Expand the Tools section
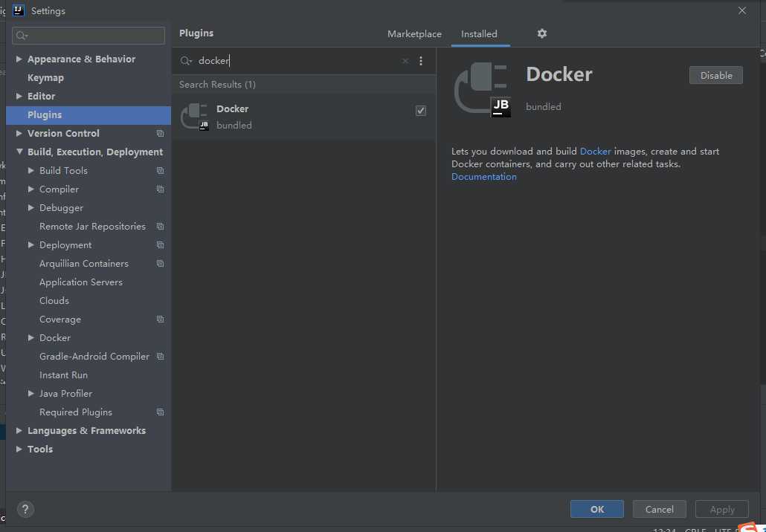This screenshot has height=532, width=766. 19,449
